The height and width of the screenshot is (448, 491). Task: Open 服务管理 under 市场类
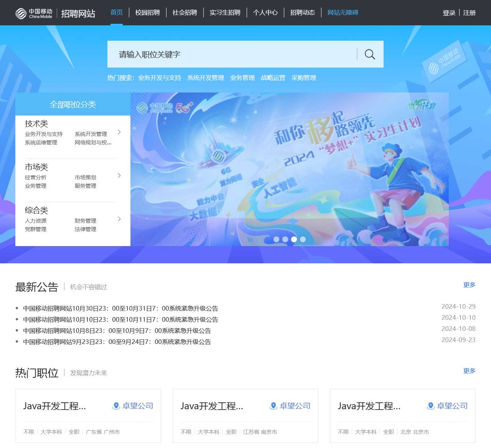tap(86, 186)
